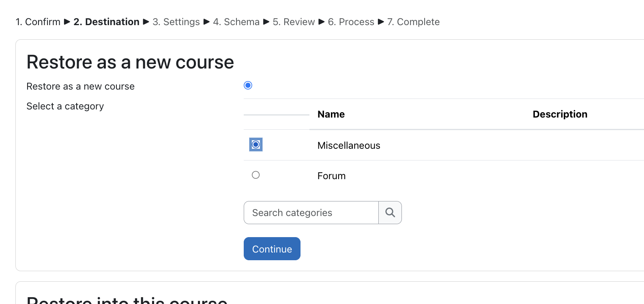The width and height of the screenshot is (644, 304).
Task: Choose the Restore as a new course radio
Action: tap(248, 85)
